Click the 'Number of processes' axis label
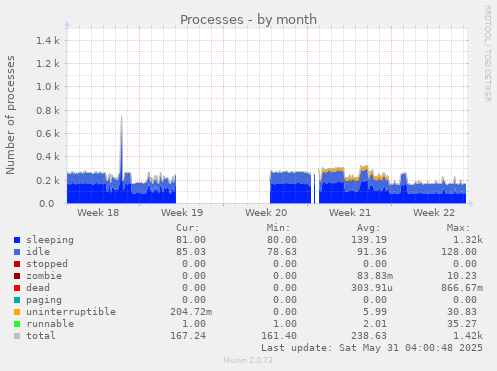 [10, 115]
